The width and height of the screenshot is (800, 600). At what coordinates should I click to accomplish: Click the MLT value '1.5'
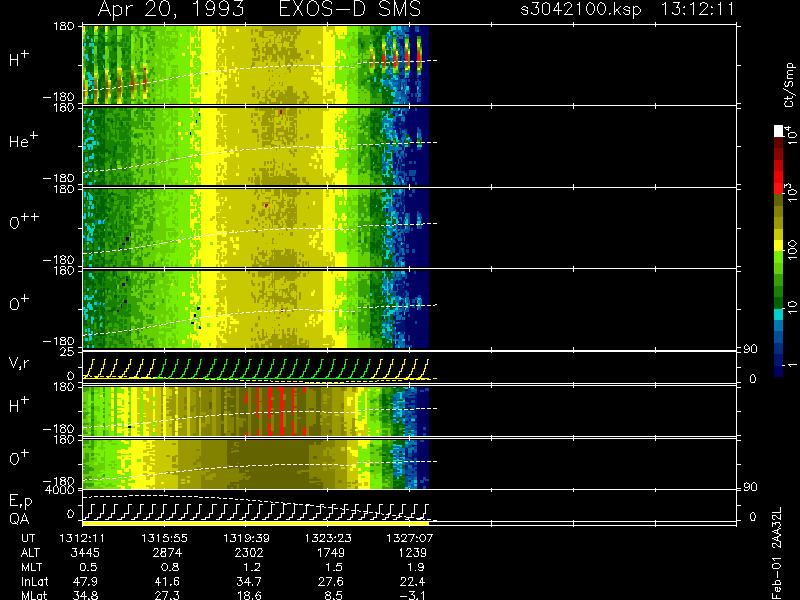point(334,567)
